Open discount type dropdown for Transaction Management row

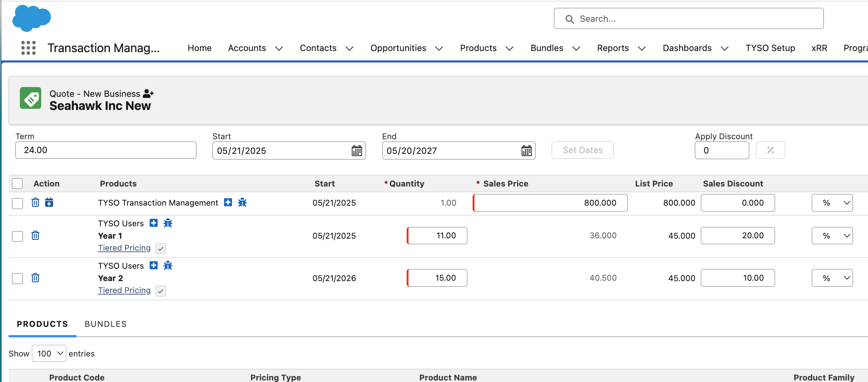[x=832, y=203]
